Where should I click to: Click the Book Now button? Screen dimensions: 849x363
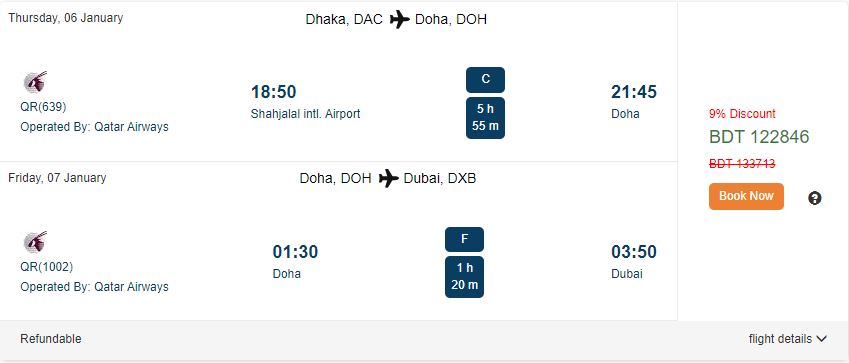(x=746, y=196)
